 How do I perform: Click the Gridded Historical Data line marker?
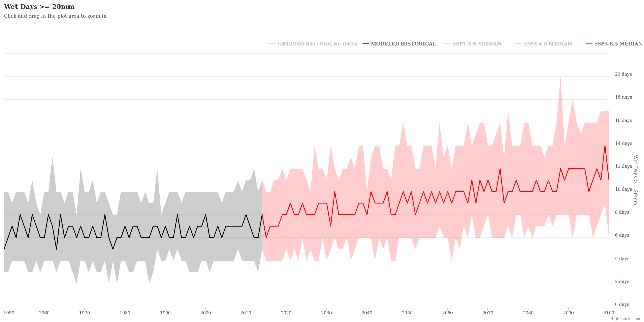tap(272, 44)
